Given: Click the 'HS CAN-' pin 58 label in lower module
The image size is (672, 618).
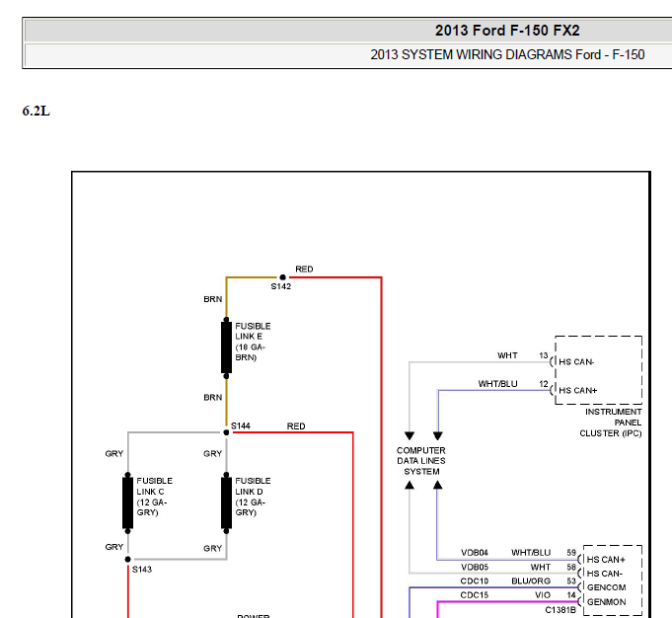Looking at the screenshot, I should 604,574.
